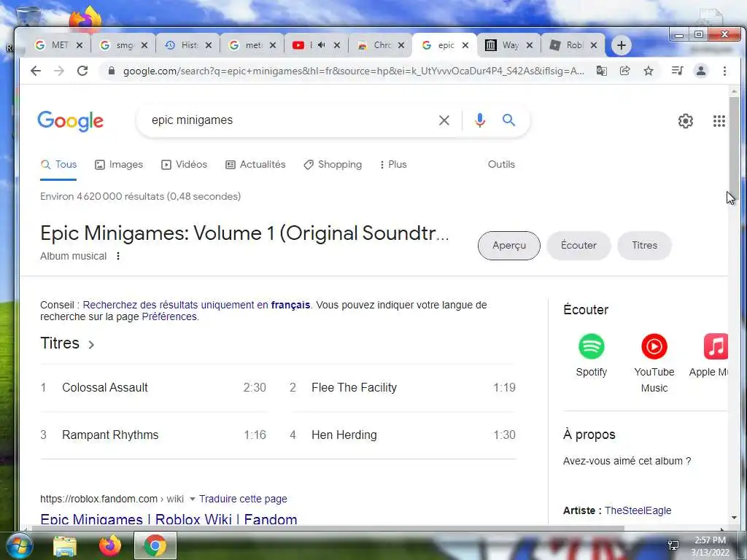This screenshot has height=560, width=747.
Task: Open the Plus more filters menu
Action: point(393,164)
